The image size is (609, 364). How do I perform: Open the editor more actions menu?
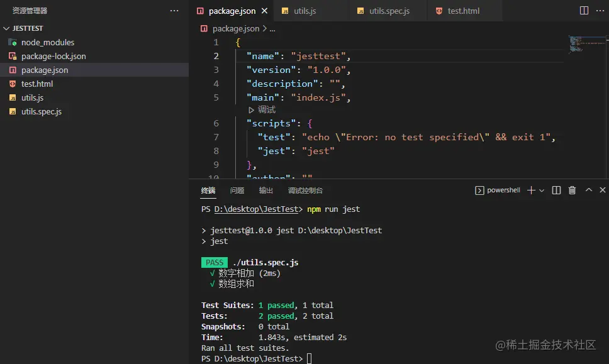(600, 11)
